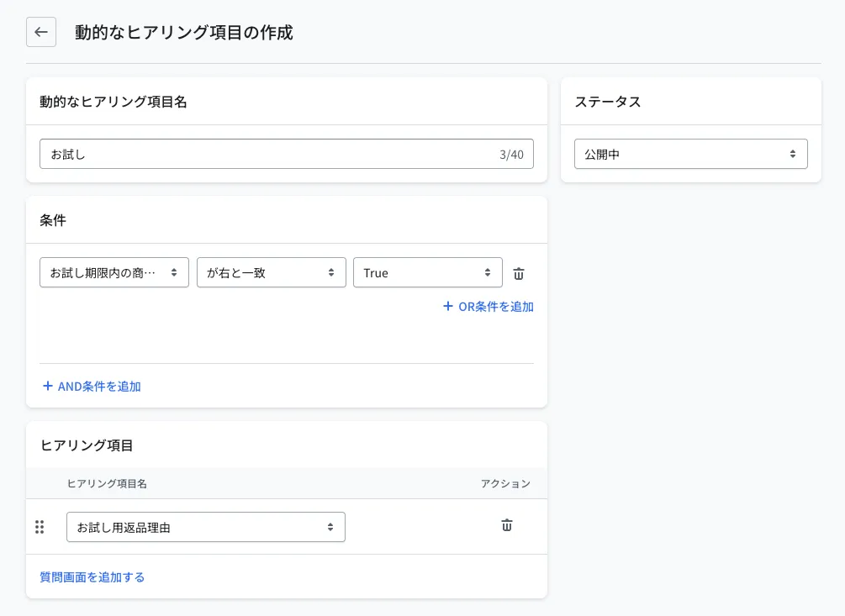Viewport: 845px width, 616px height.
Task: Click the 条件 section heading
Action: click(x=53, y=220)
